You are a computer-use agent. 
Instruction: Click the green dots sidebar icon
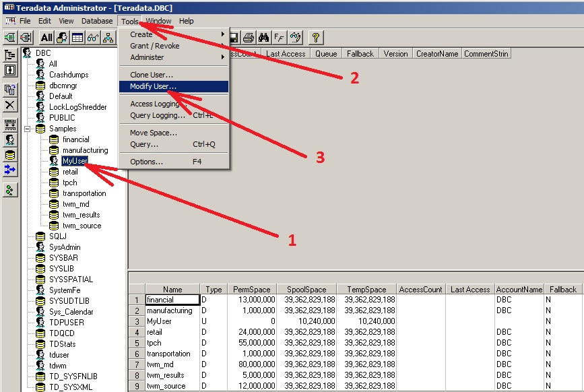click(10, 191)
